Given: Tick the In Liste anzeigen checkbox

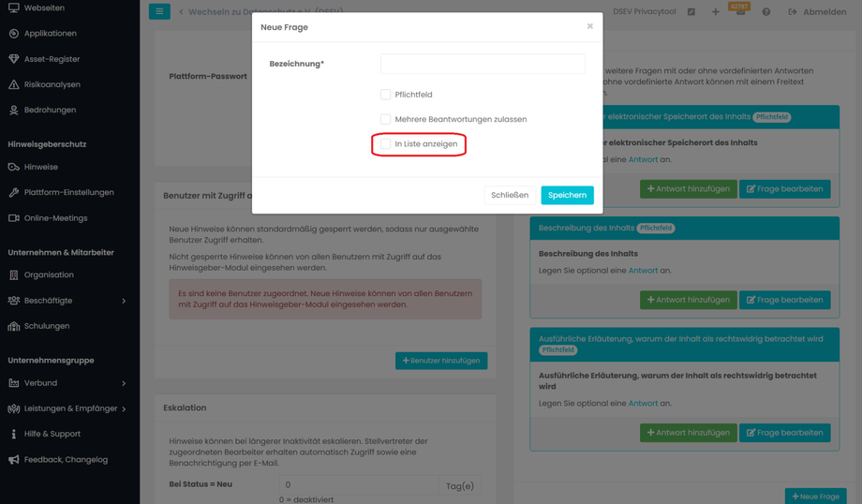Looking at the screenshot, I should [x=385, y=144].
